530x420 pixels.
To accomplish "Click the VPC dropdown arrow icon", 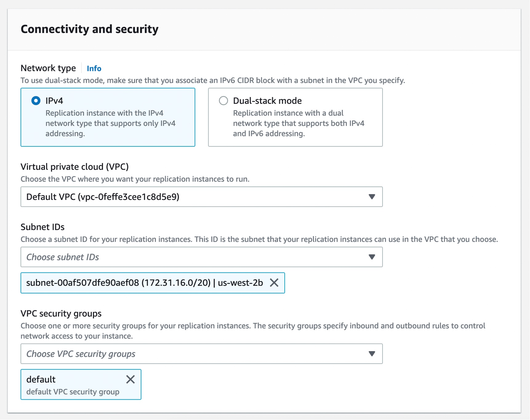I will tap(372, 197).
